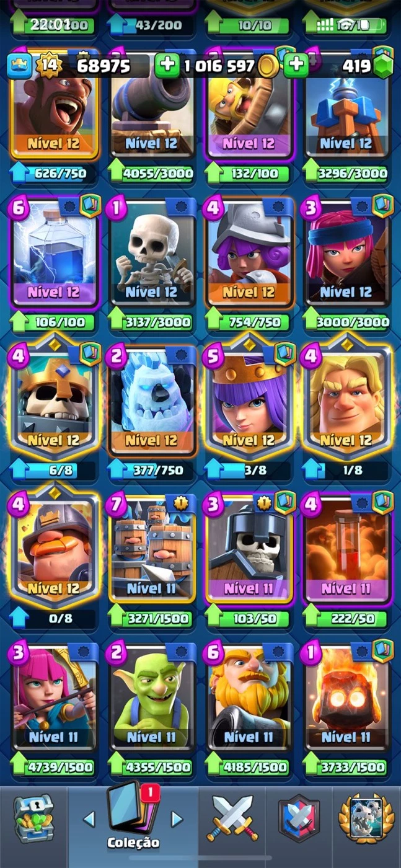
Task: Tap the blue crown king level icon
Action: (19, 66)
